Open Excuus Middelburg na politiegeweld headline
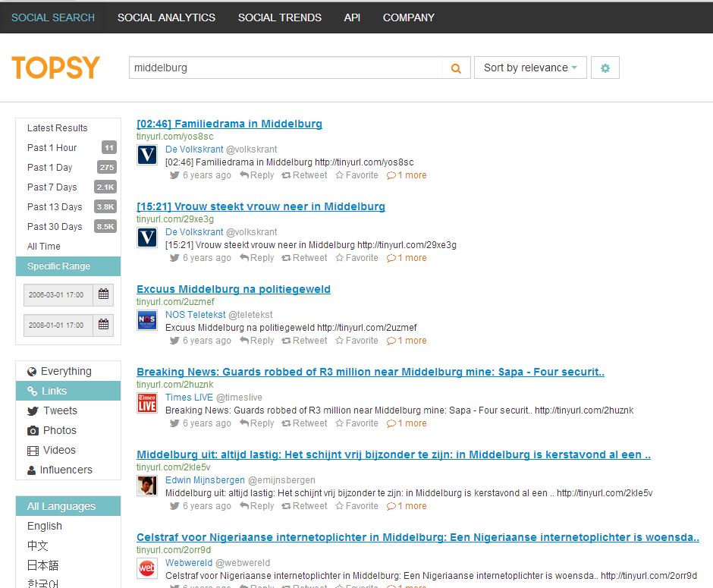The height and width of the screenshot is (588, 713). (x=234, y=289)
